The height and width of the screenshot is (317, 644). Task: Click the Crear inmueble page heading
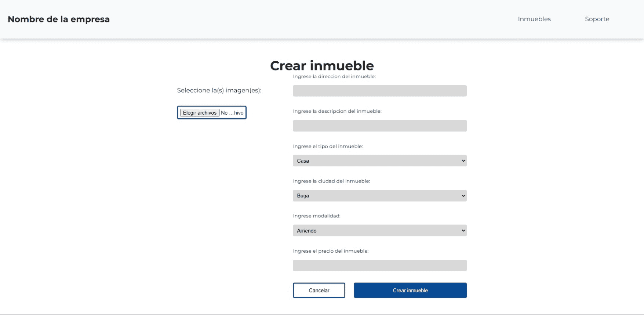pyautogui.click(x=322, y=66)
